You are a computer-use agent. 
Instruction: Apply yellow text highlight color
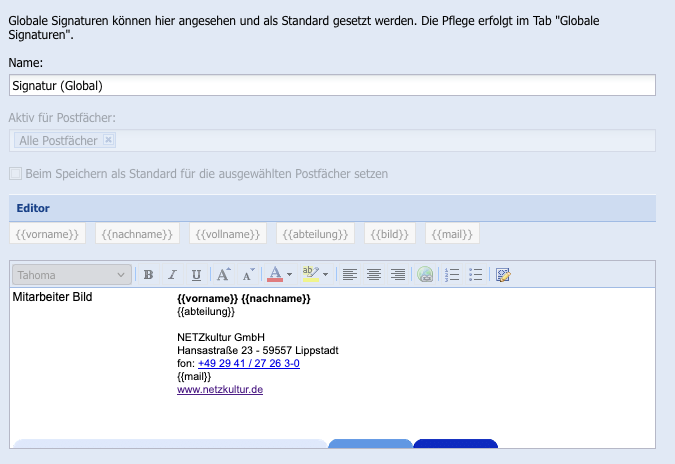(310, 274)
